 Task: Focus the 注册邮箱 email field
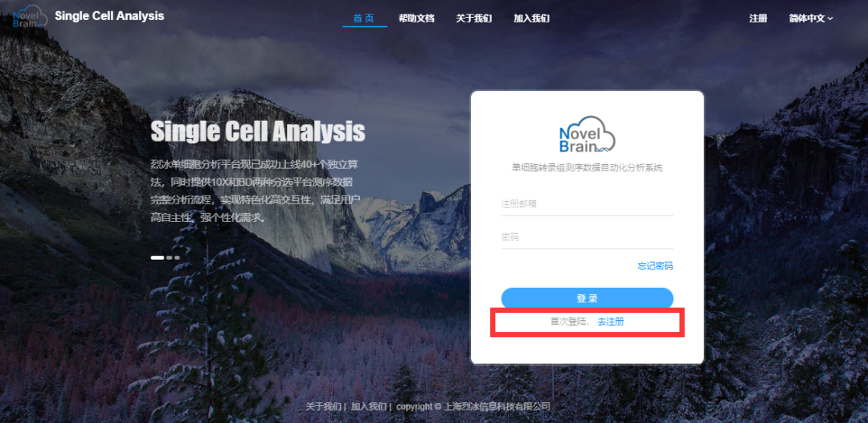(x=588, y=204)
